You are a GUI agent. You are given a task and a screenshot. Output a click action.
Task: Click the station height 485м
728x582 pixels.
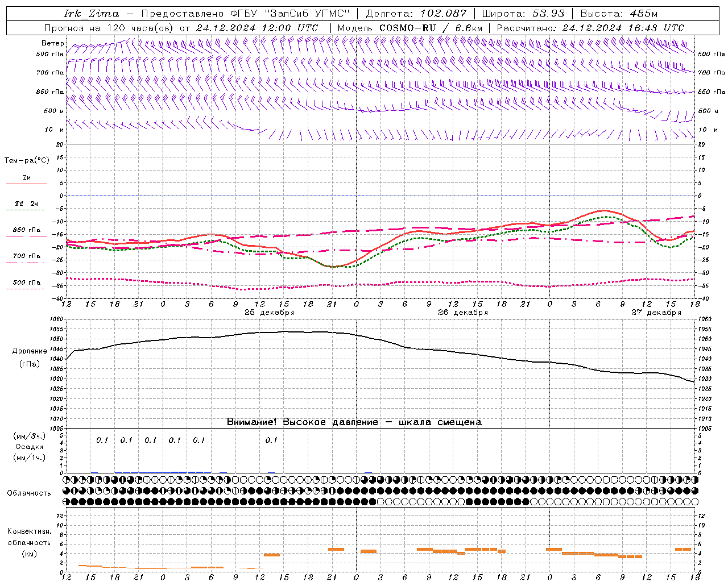(x=644, y=14)
